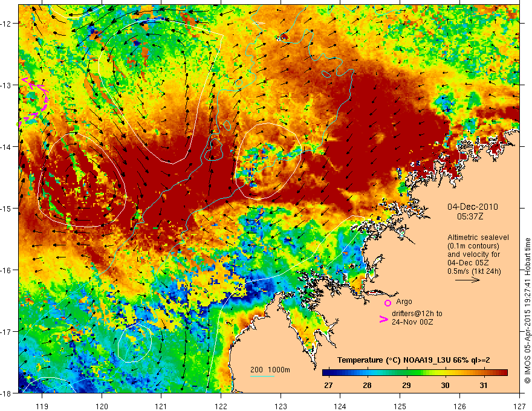Click the (0.1m contours) caption line
Screen dimensions: 532x411
473,246
